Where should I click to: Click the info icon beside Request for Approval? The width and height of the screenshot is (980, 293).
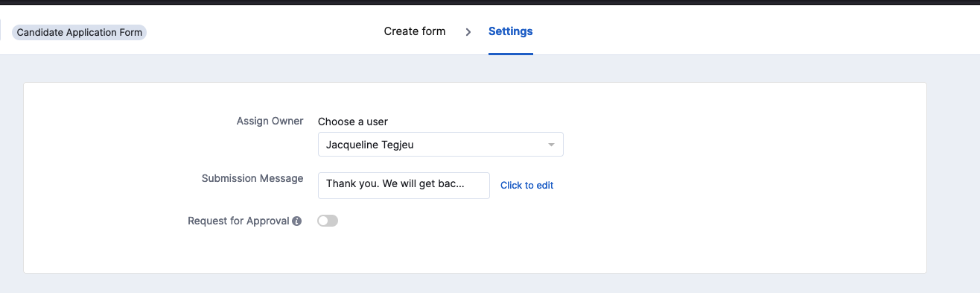coord(297,221)
